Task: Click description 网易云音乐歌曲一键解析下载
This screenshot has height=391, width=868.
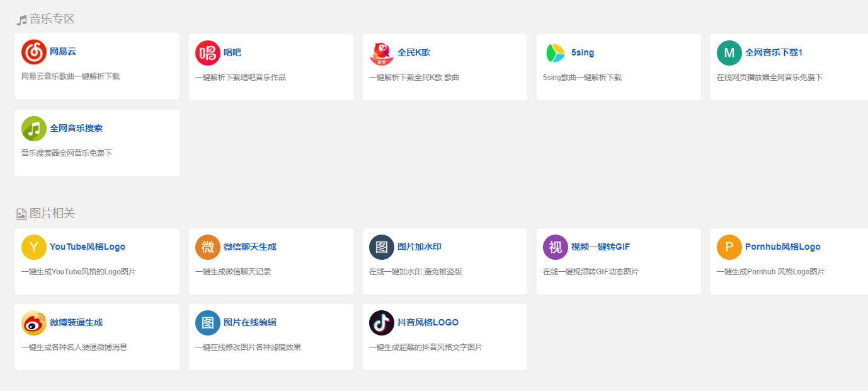Action: click(71, 77)
